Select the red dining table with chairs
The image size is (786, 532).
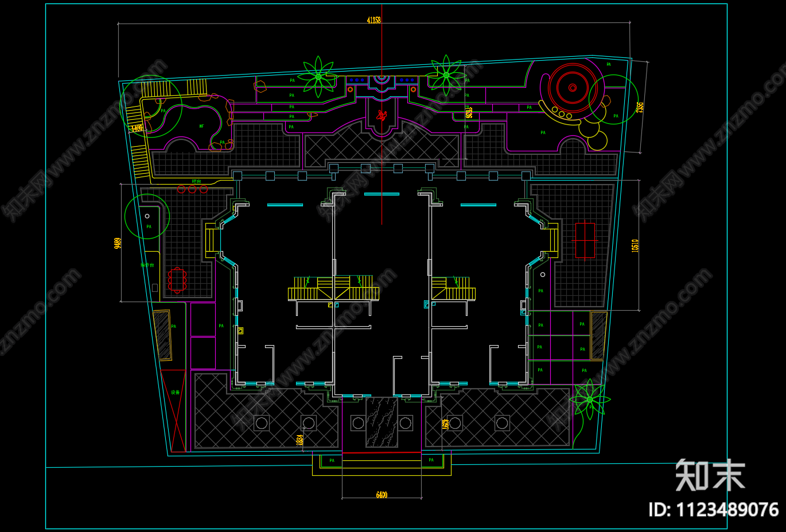[x=177, y=280]
